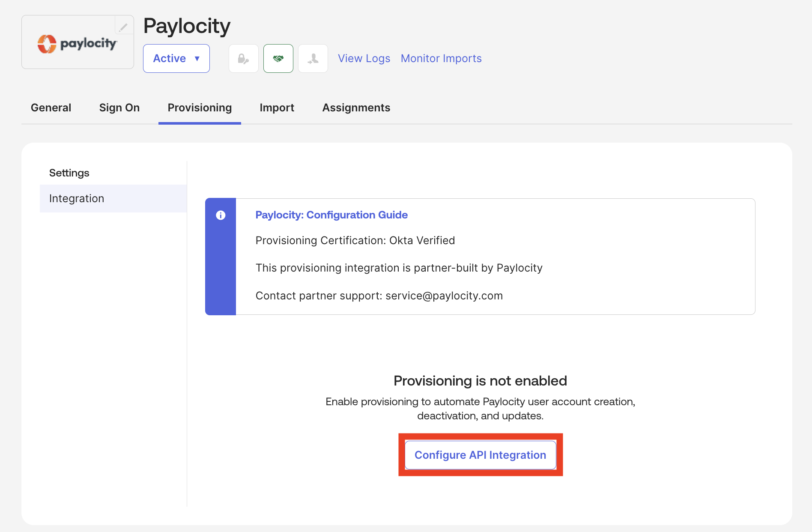Open Monitor Imports link

[441, 58]
